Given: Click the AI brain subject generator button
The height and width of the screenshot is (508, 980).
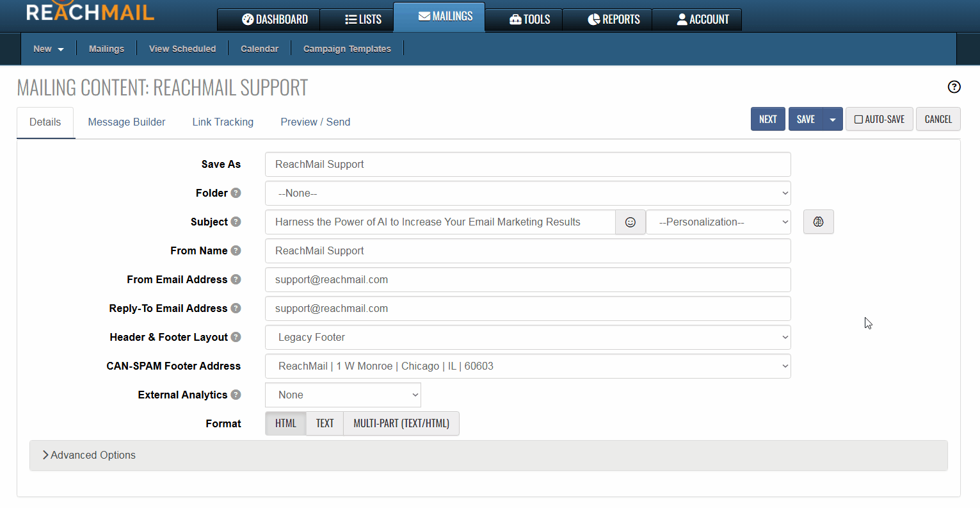Looking at the screenshot, I should 818,222.
